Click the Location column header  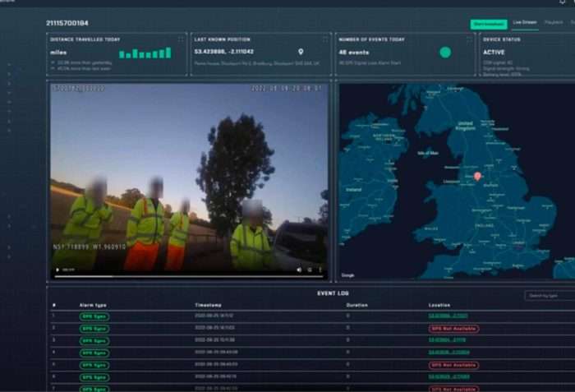(439, 305)
